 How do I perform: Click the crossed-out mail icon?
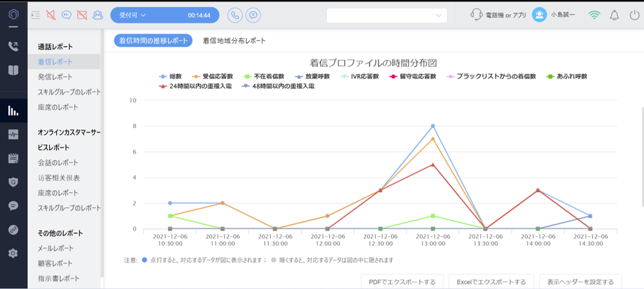coord(82,15)
